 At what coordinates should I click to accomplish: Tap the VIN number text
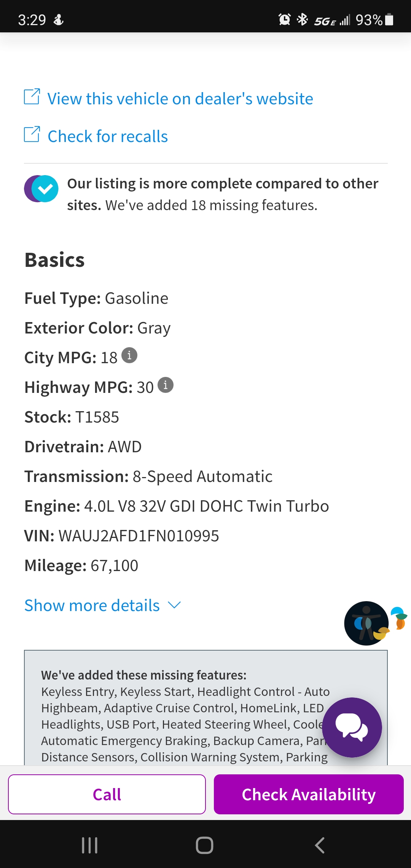click(x=139, y=536)
